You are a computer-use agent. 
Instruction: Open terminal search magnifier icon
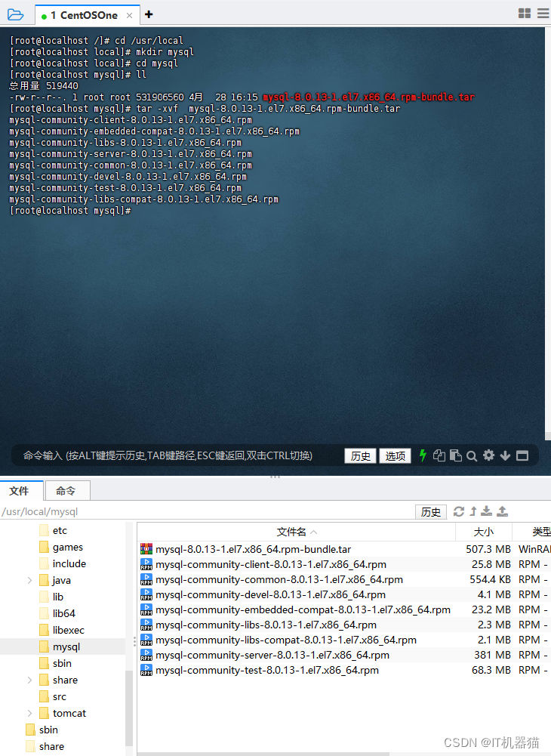coord(472,455)
